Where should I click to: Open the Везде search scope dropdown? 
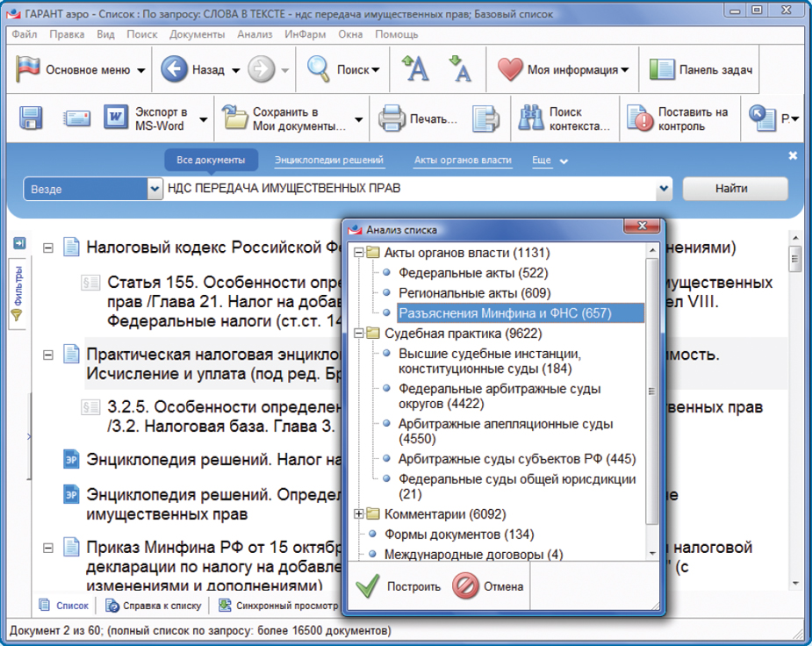pyautogui.click(x=86, y=189)
